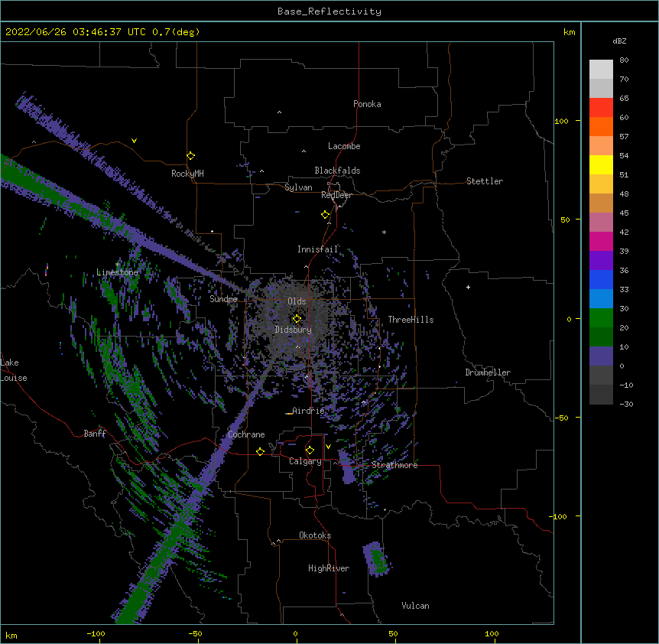
Task: Click the km unit label below the map
Action: pos(11,635)
